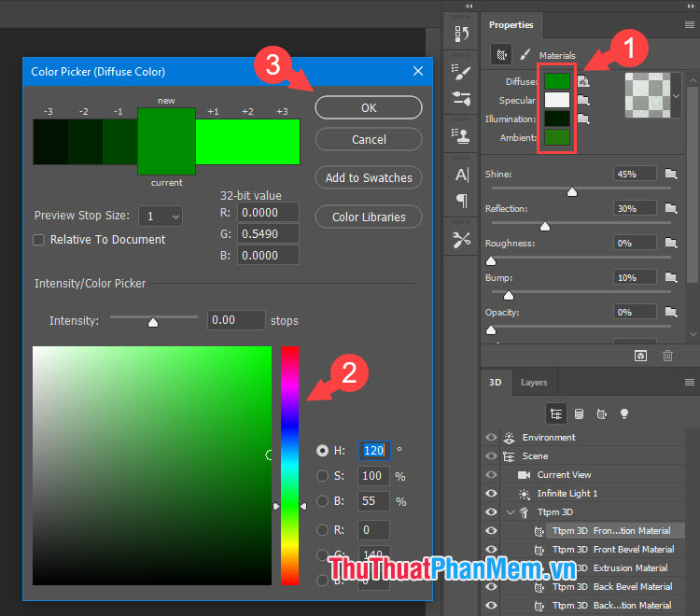The width and height of the screenshot is (700, 616).
Task: Select the R red radio button
Action: (x=322, y=530)
